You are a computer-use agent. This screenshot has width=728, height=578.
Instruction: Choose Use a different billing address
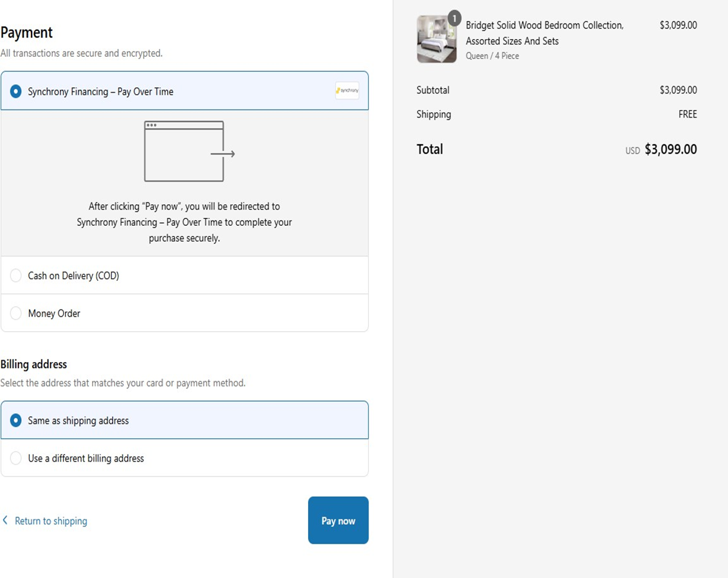16,458
